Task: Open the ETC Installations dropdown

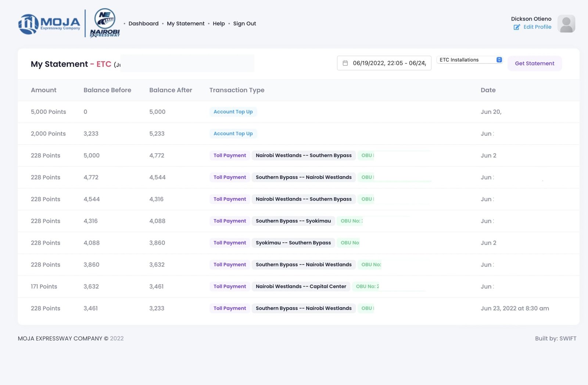Action: [x=470, y=60]
